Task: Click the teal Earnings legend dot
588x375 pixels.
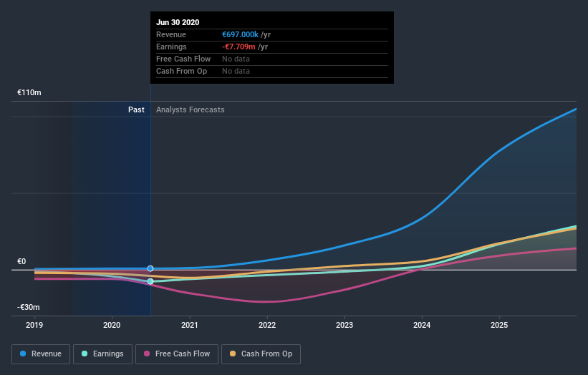Action: [85, 354]
